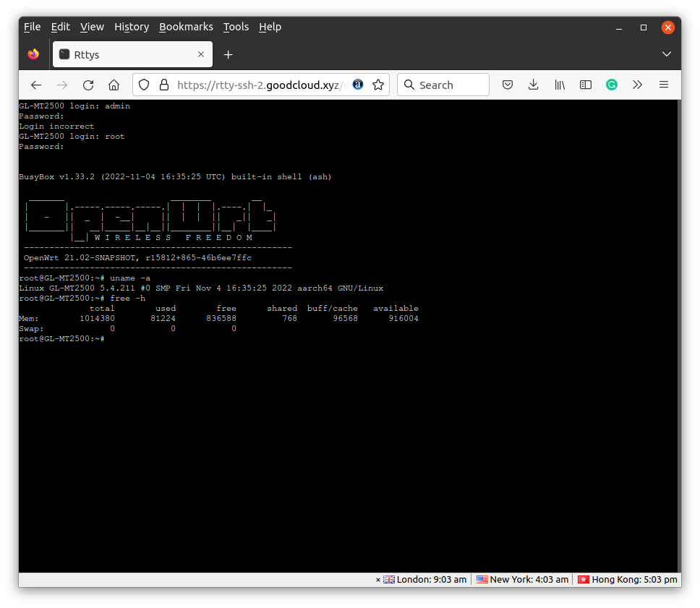This screenshot has width=700, height=608.
Task: Open the Firefox home page
Action: point(114,85)
